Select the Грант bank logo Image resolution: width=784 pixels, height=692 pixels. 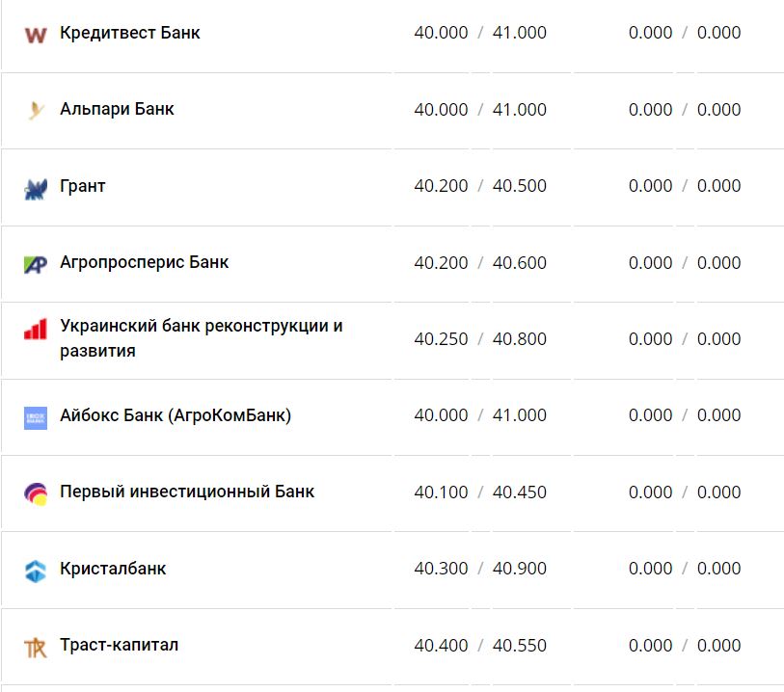(36, 185)
